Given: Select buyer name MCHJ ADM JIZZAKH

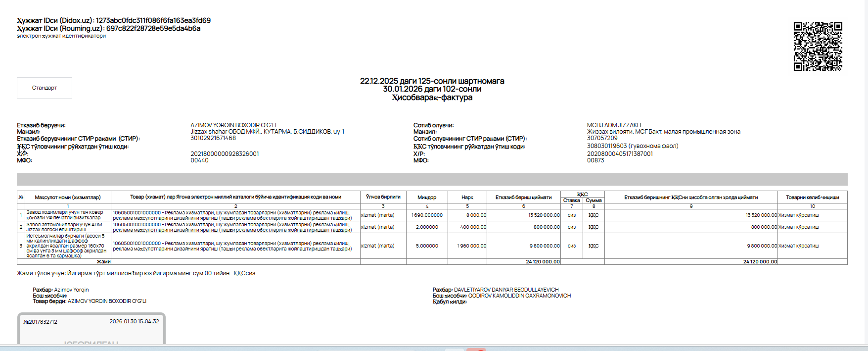Looking at the screenshot, I should (x=614, y=125).
